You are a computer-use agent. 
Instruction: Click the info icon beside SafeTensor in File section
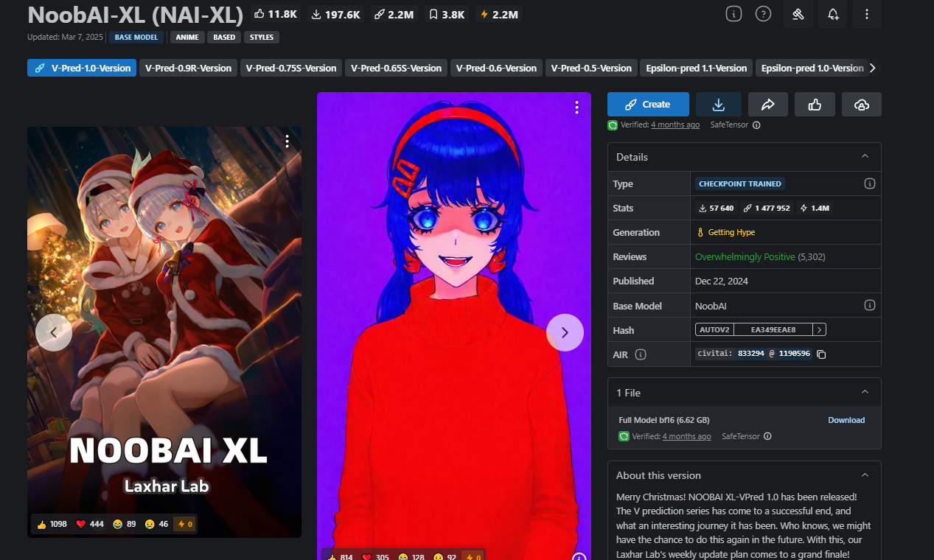[x=767, y=436]
